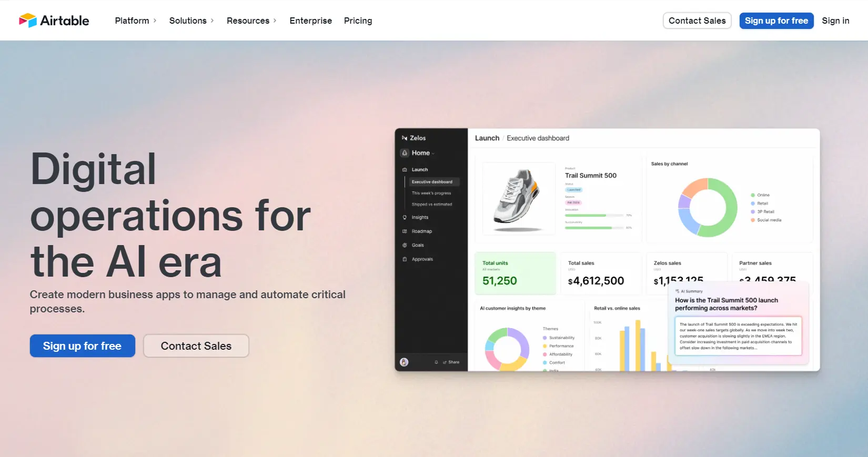Viewport: 868px width, 457px height.
Task: Click the Launch icon in the sidebar
Action: tap(405, 170)
